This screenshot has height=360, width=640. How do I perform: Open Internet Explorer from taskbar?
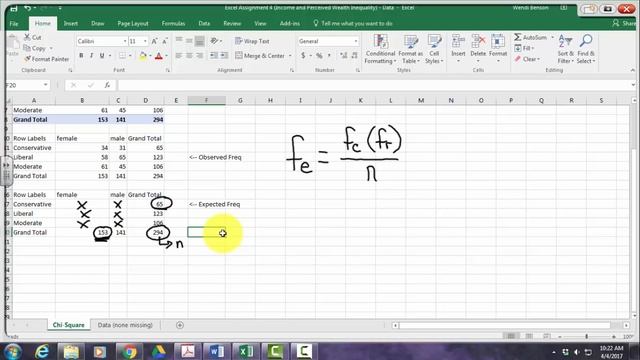click(42, 351)
